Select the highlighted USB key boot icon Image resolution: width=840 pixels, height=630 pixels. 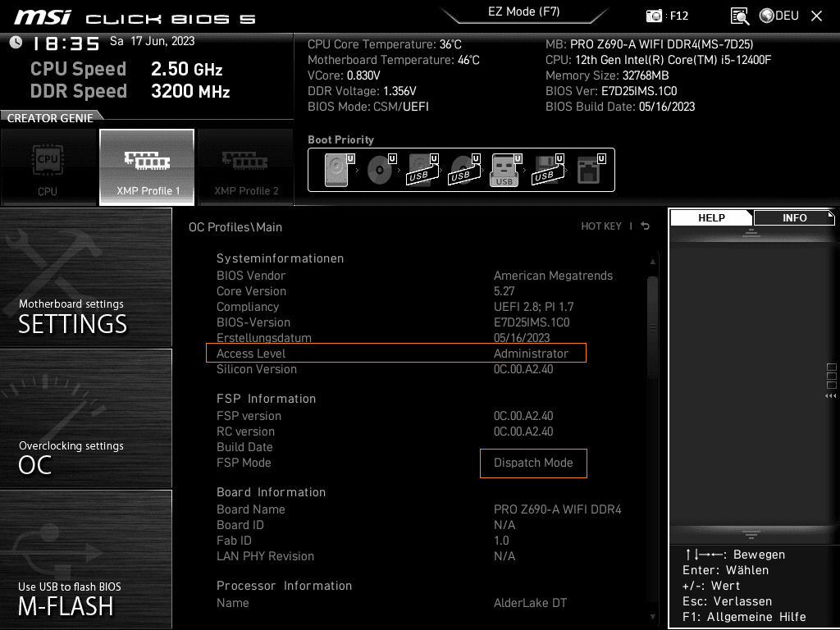[505, 170]
